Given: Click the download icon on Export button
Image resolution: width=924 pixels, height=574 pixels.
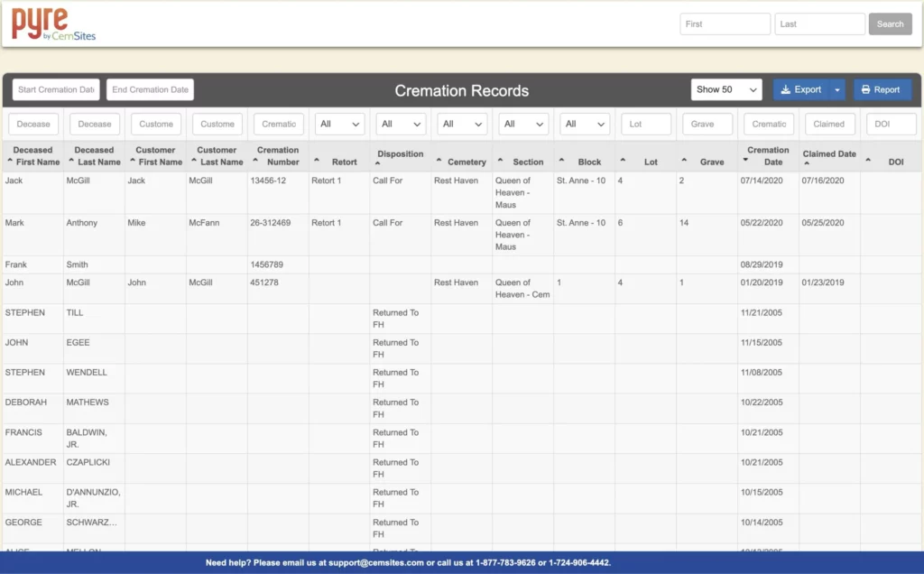Looking at the screenshot, I should coord(786,89).
